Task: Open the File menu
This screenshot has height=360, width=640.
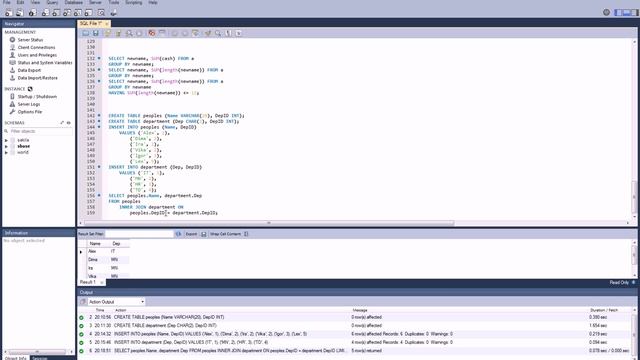Action: point(7,2)
